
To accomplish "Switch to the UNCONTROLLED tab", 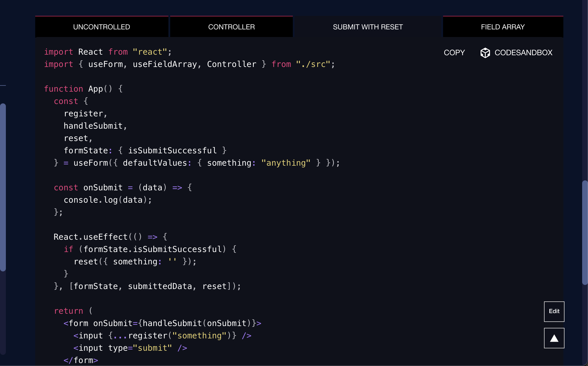I will (x=102, y=27).
